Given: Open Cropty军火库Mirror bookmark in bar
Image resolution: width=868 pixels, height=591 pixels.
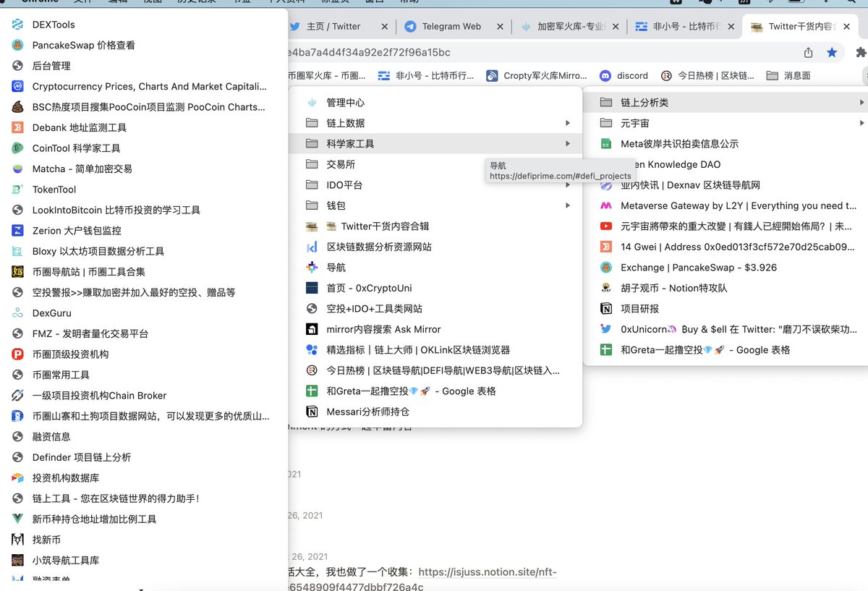Looking at the screenshot, I should (537, 75).
